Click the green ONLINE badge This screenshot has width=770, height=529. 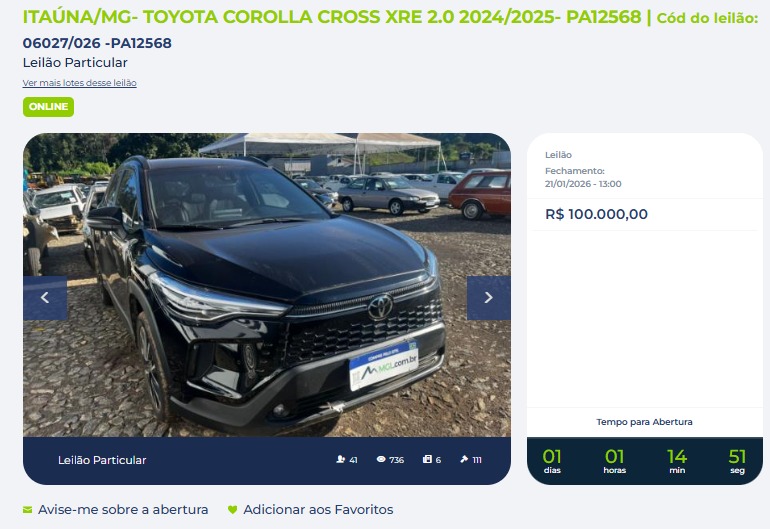(49, 107)
